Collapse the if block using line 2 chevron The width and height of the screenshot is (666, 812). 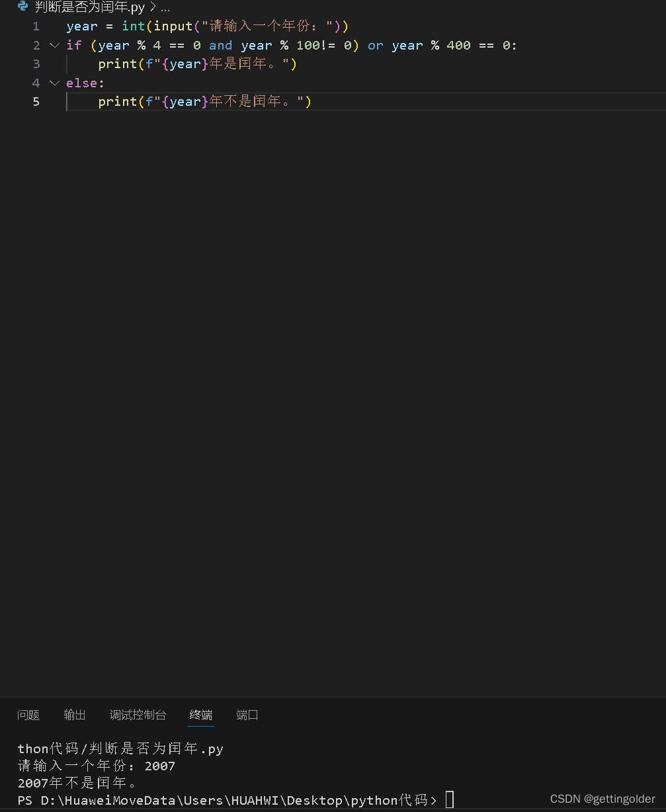coord(54,45)
